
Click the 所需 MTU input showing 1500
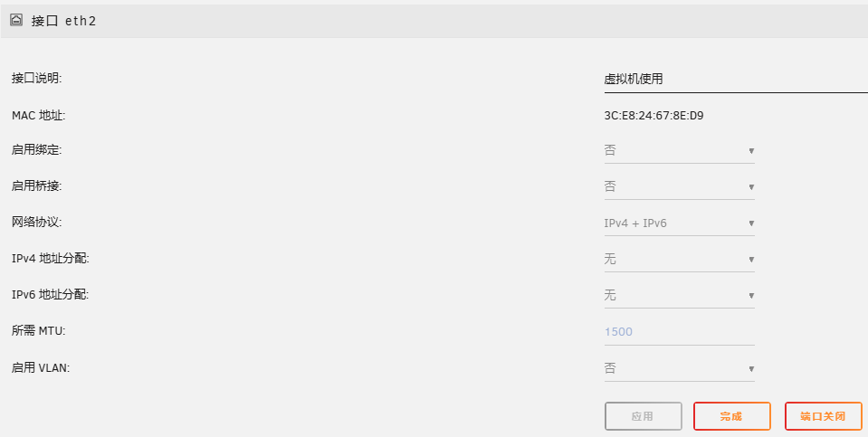coord(679,331)
